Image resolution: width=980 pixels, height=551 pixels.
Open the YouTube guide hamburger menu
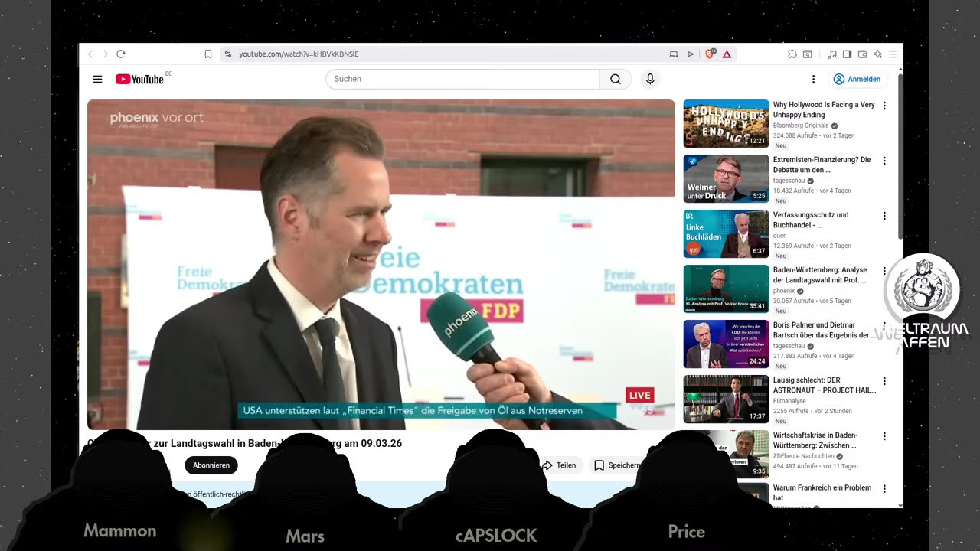tap(97, 79)
